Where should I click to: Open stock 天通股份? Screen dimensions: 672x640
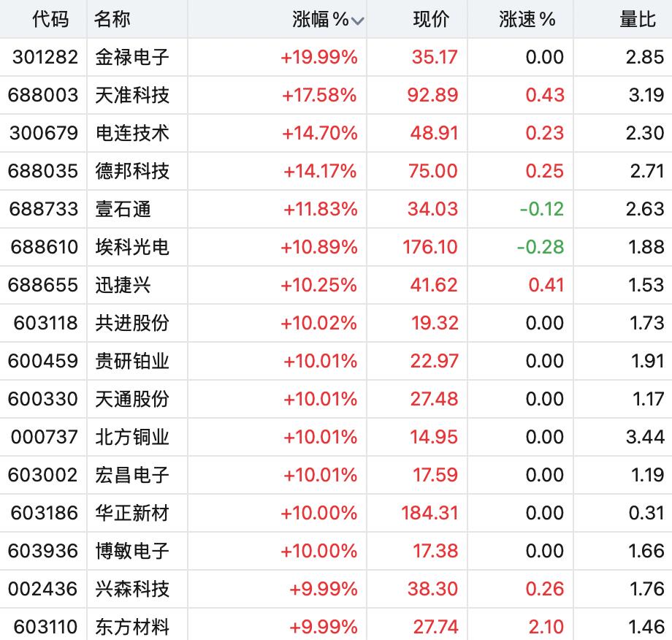pos(132,399)
